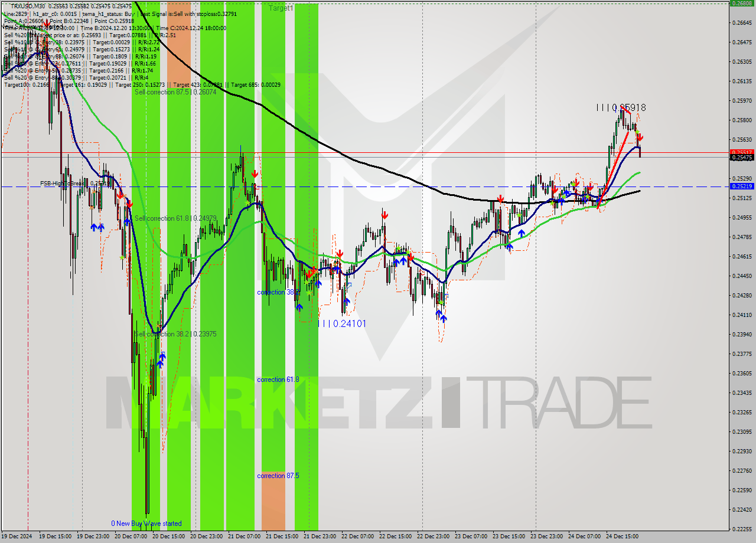756x543 pixels.
Task: Click the '24 Dec 07:00' time axis label
Action: (584, 537)
